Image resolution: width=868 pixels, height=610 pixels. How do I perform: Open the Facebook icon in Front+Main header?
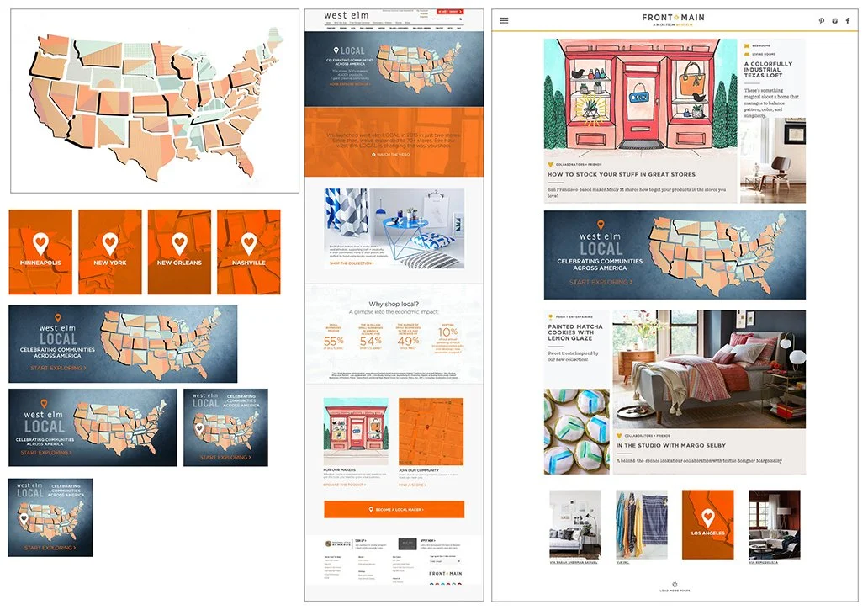point(848,20)
